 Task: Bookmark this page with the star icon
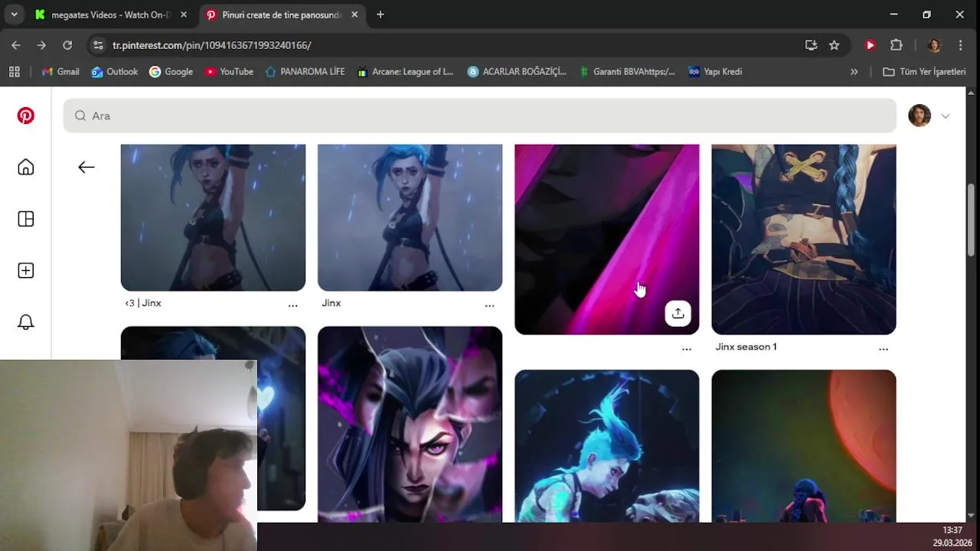pyautogui.click(x=835, y=45)
